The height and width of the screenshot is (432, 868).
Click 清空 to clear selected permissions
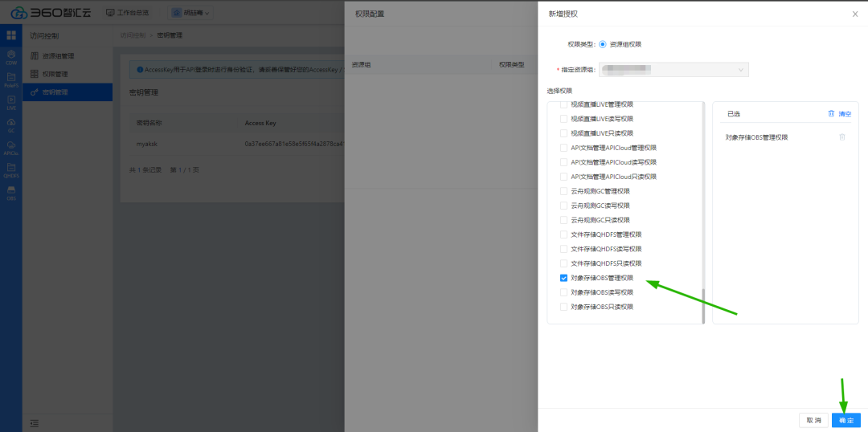845,114
